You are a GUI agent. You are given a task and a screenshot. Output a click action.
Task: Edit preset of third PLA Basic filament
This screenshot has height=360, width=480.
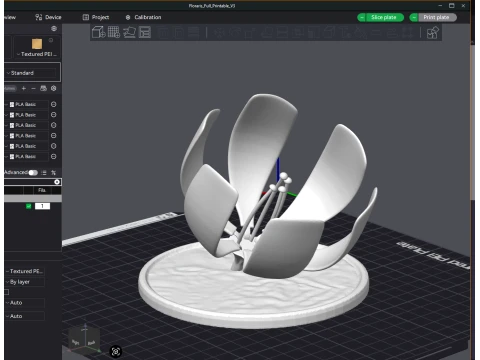(53, 125)
